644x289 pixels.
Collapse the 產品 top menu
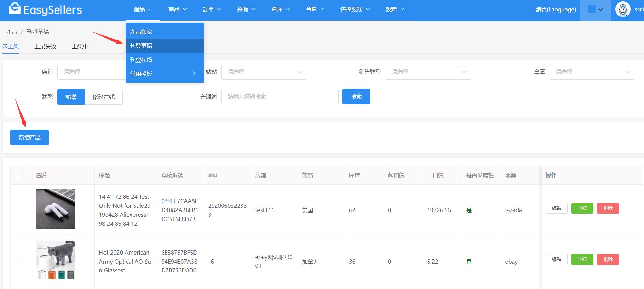(143, 9)
